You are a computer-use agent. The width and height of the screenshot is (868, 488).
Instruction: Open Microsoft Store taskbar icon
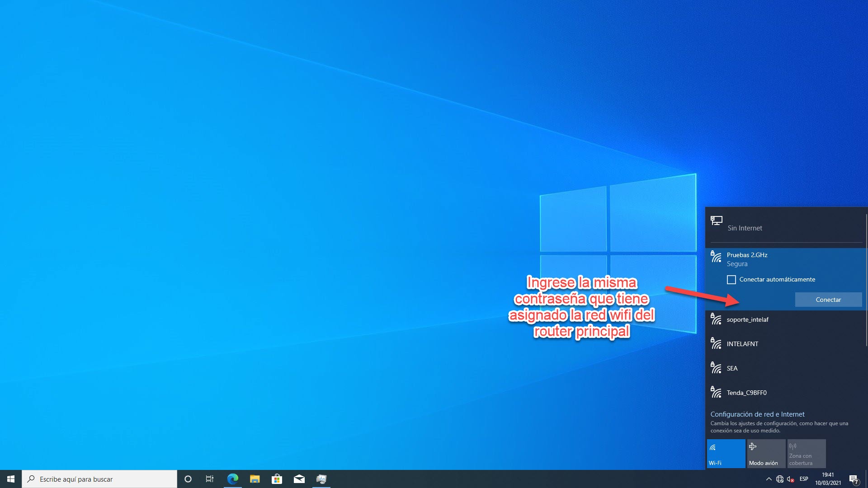coord(277,479)
